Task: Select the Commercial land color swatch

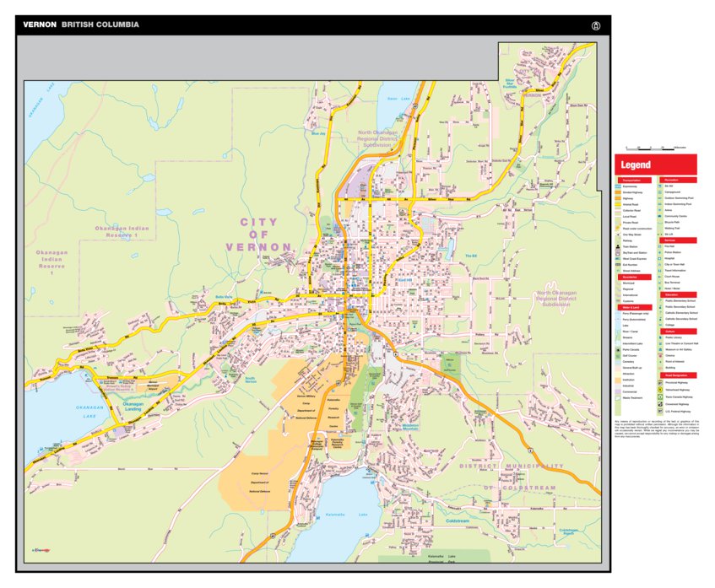Action: [618, 392]
